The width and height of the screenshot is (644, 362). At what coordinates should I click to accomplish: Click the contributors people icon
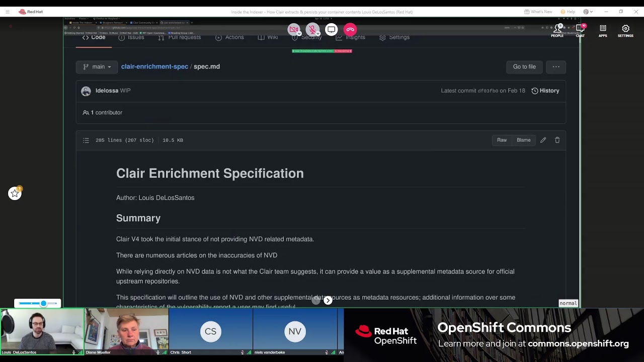click(x=86, y=113)
